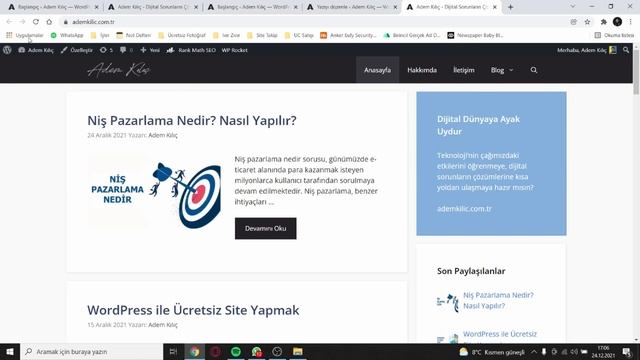Open Merhaba, Adem Kılıç account menu
The width and height of the screenshot is (640, 360).
(587, 50)
